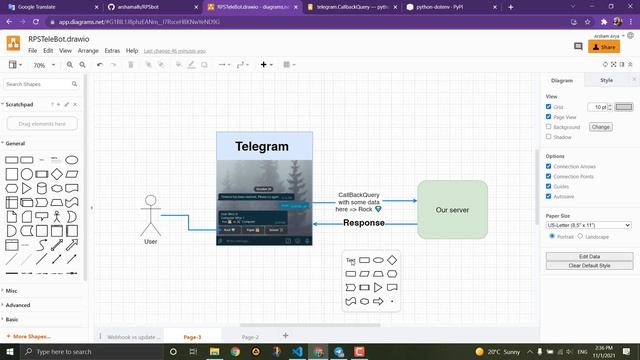Enable the Shadow checkbox
640x360 pixels.
tap(549, 137)
